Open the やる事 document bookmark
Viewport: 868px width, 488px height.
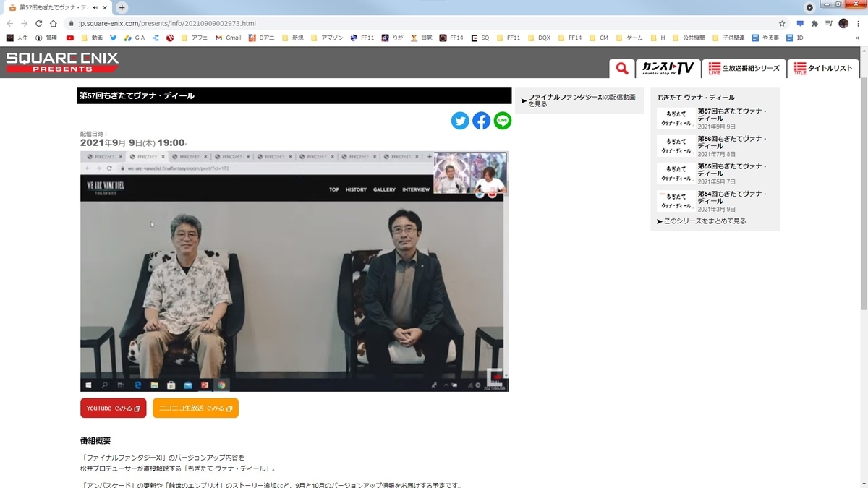(765, 38)
